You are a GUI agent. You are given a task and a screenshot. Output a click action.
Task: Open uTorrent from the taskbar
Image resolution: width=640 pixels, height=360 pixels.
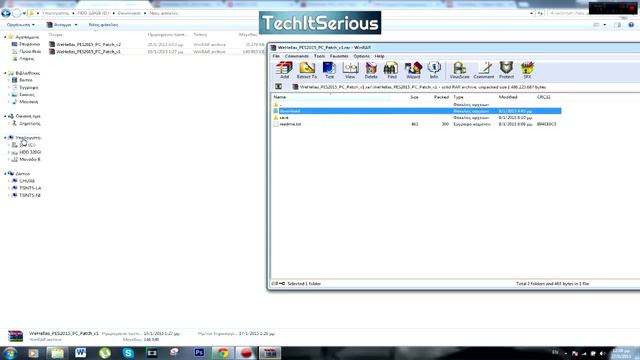click(104, 353)
